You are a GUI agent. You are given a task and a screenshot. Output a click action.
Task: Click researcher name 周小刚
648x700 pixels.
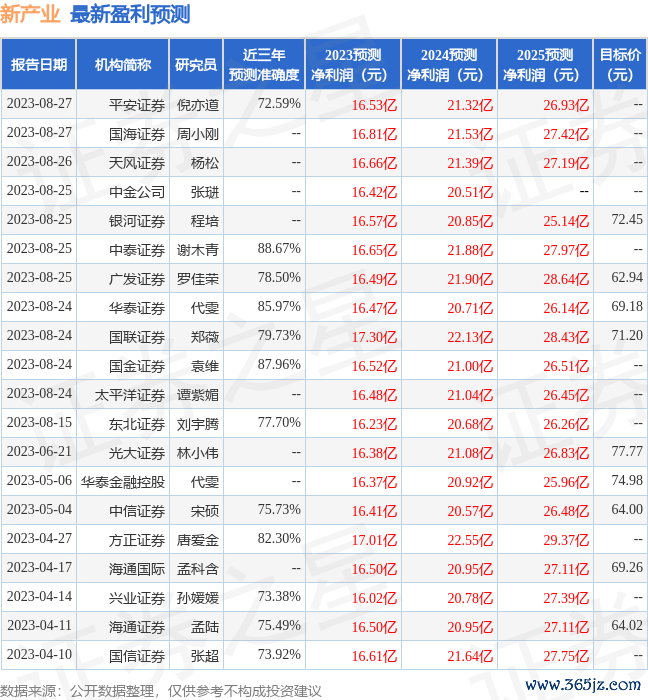click(x=198, y=134)
